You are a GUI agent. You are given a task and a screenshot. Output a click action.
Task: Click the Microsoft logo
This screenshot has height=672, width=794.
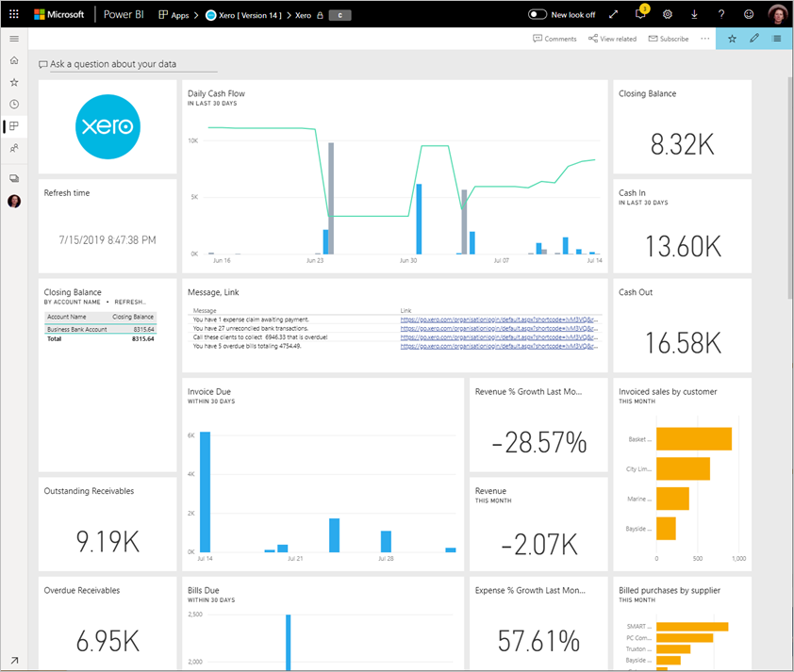58,14
